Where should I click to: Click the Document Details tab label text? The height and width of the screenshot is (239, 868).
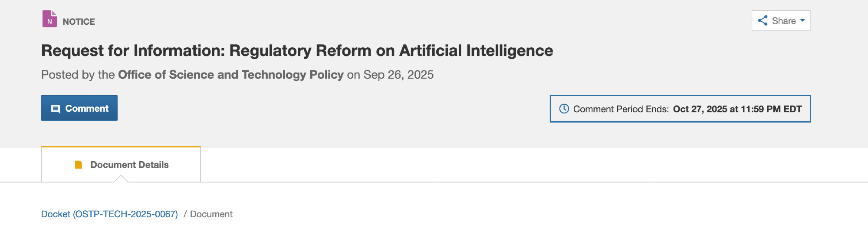point(129,165)
